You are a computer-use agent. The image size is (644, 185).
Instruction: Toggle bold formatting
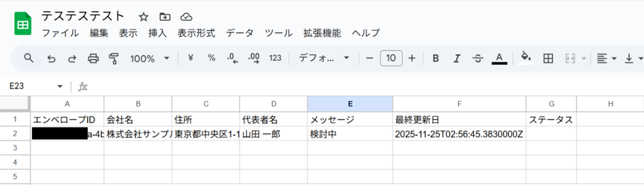tap(436, 59)
